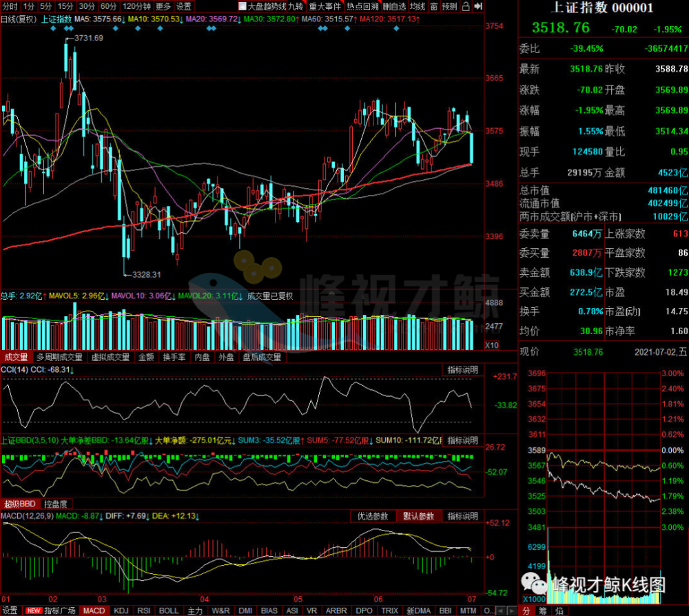Screen dimensions: 689x616
Task: Select the 换手率 volume tab
Action: [174, 357]
